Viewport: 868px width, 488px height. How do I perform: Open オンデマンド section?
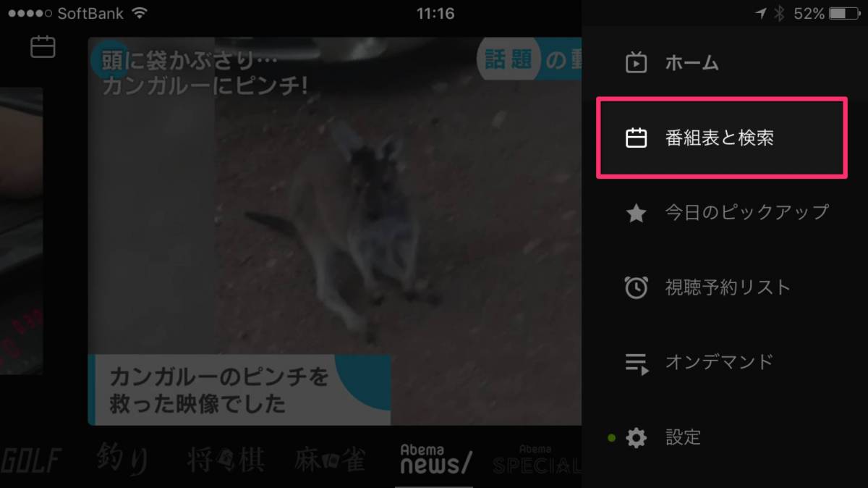click(719, 362)
